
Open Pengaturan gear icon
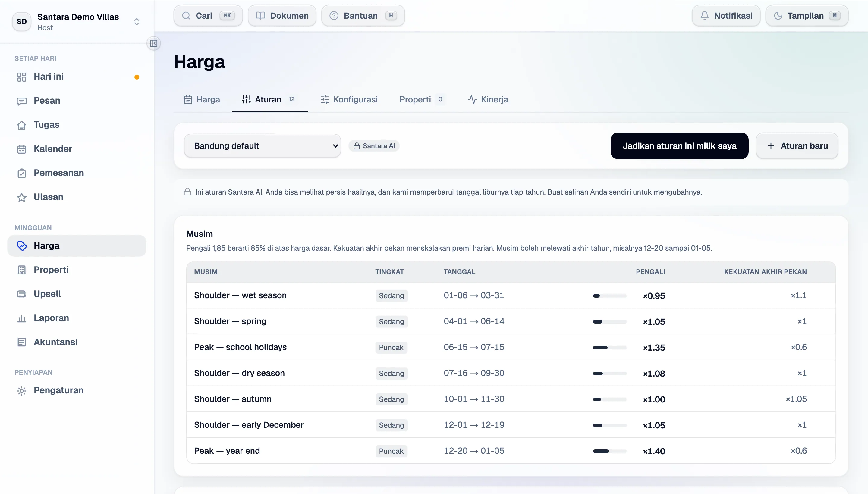[22, 391]
